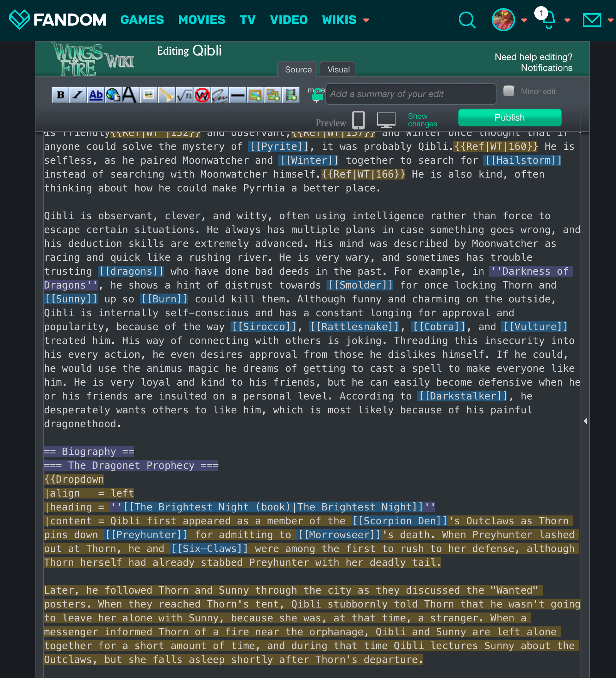Insert a math formula with the square root icon
616x678 pixels.
click(184, 95)
